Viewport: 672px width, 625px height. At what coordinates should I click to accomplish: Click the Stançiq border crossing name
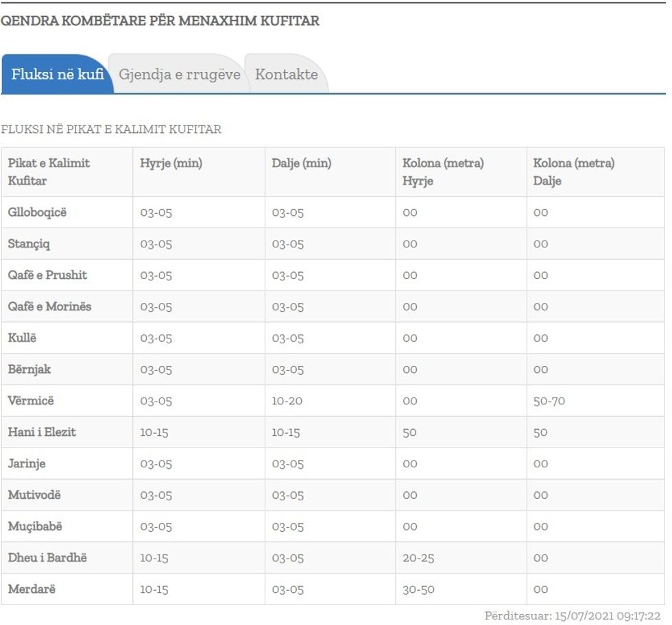(29, 244)
